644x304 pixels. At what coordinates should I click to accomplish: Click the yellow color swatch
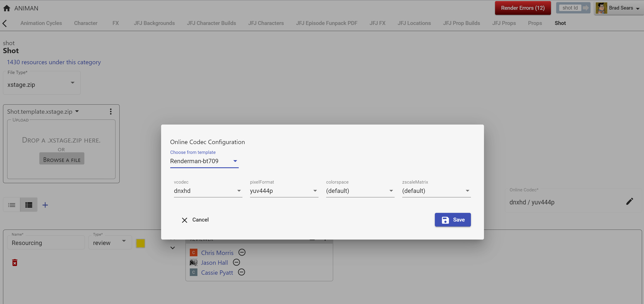coord(140,243)
